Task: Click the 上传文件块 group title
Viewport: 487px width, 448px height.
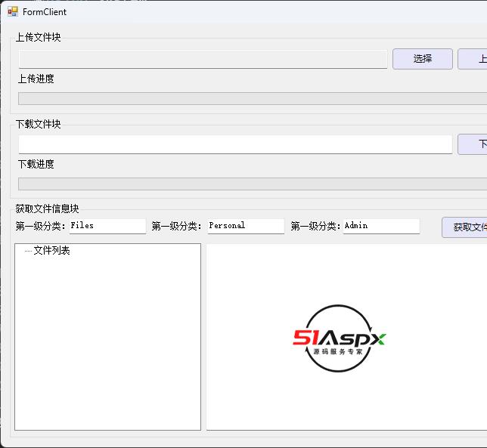Action: click(x=39, y=37)
